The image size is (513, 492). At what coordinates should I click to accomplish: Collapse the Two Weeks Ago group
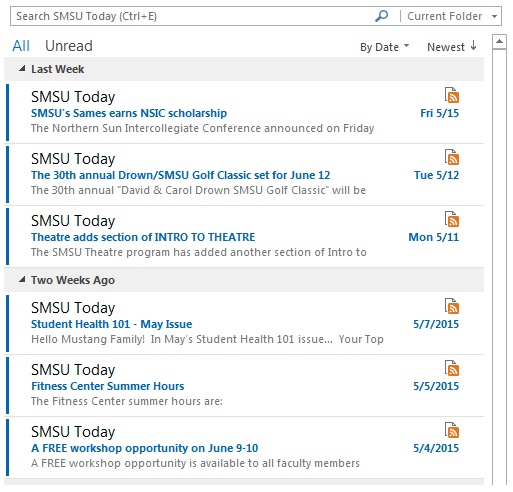pos(22,279)
